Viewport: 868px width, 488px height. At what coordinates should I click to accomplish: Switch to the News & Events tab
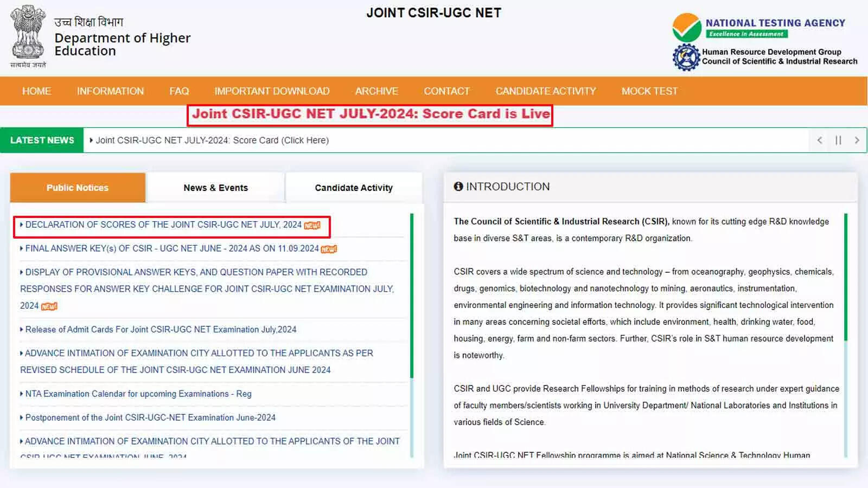pos(215,188)
